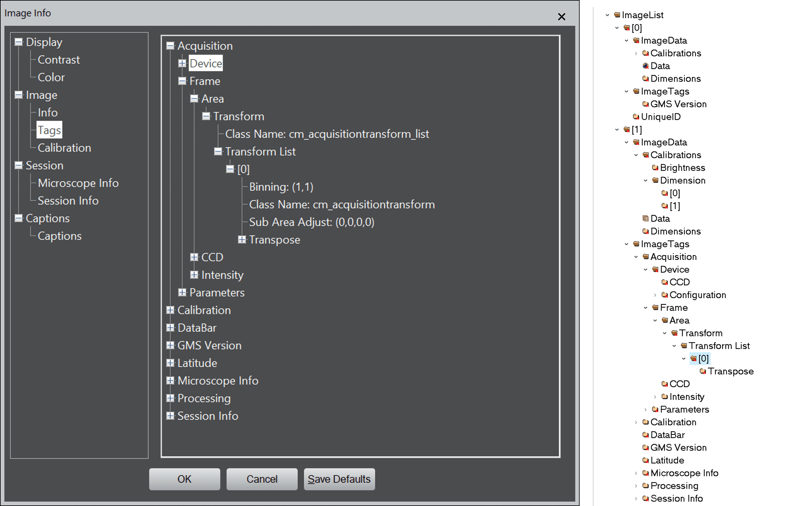Open Calibration page under Image in left pane

64,148
